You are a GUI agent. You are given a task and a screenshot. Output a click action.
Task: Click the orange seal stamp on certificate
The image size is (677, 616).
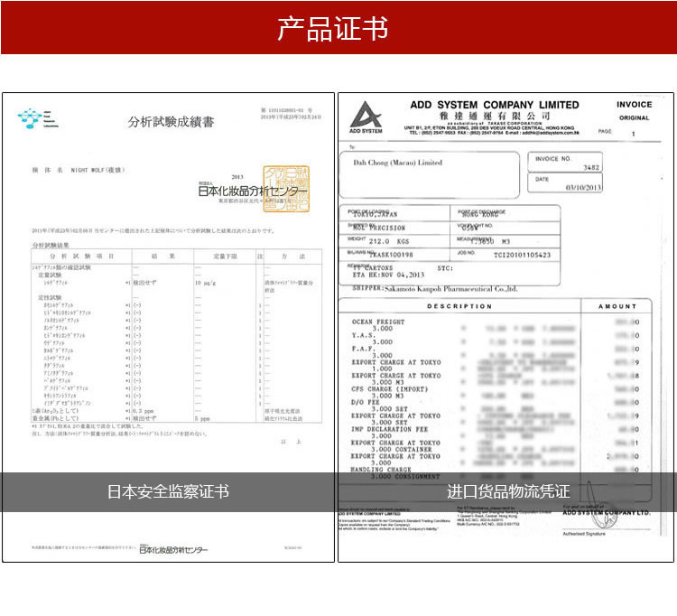click(287, 189)
